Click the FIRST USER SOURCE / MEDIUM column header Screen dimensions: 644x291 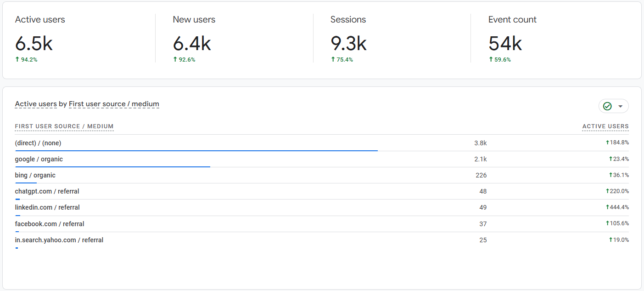64,126
